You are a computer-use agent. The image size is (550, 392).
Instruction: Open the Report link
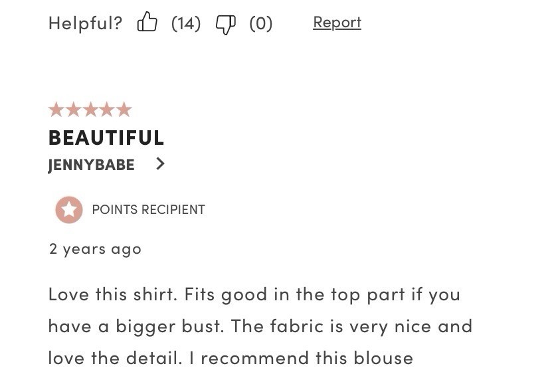click(x=337, y=23)
